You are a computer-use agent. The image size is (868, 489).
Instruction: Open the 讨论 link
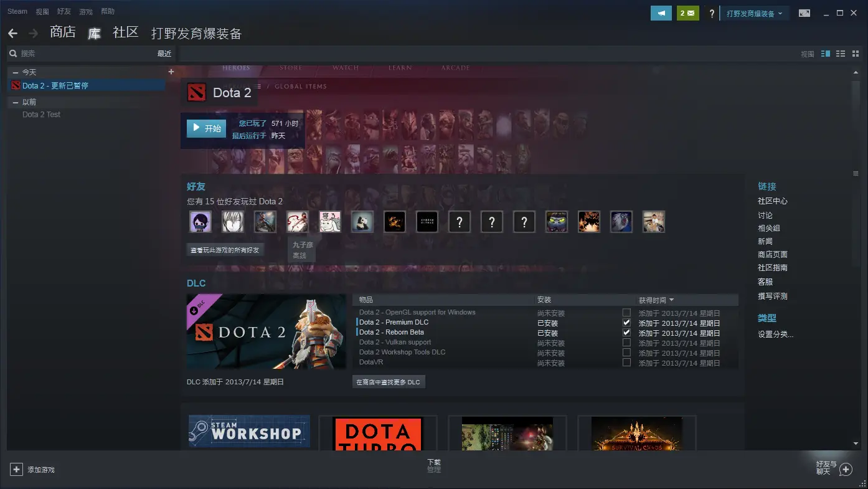pyautogui.click(x=765, y=215)
